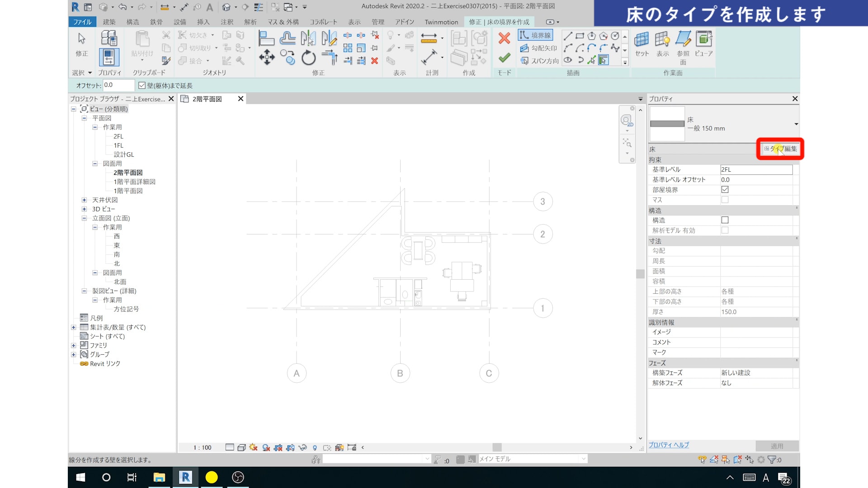Uncheck the Room Bounding checkbox
Image resolution: width=868 pixels, height=488 pixels.
pyautogui.click(x=725, y=190)
